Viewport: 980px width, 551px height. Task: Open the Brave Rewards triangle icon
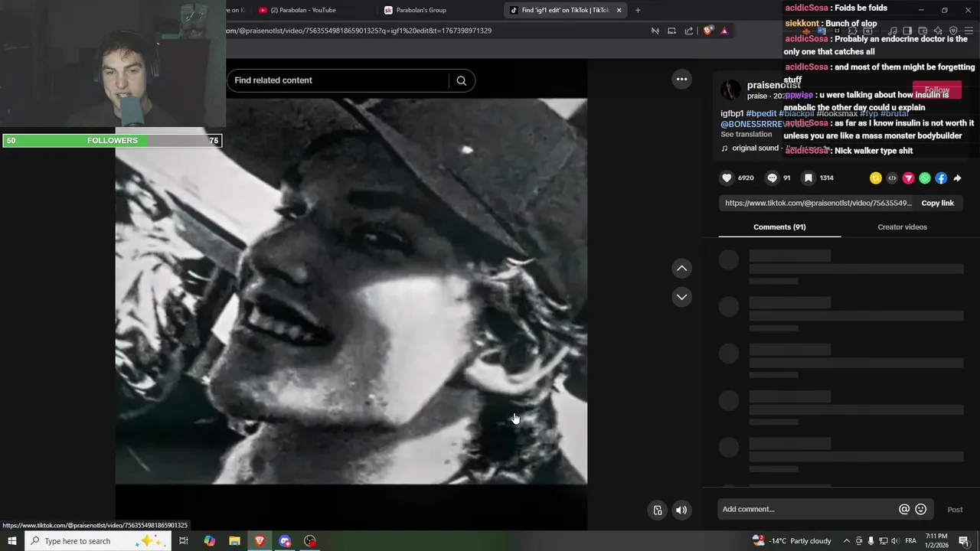[724, 31]
